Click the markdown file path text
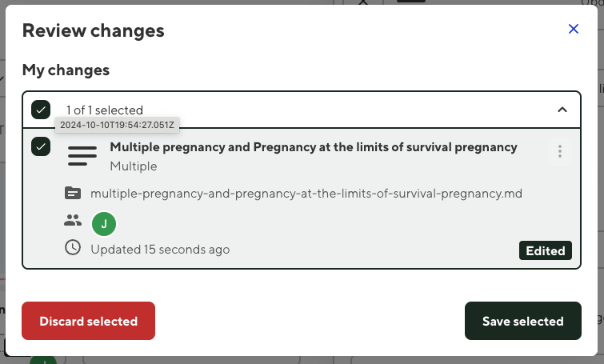The image size is (604, 364). [x=306, y=194]
